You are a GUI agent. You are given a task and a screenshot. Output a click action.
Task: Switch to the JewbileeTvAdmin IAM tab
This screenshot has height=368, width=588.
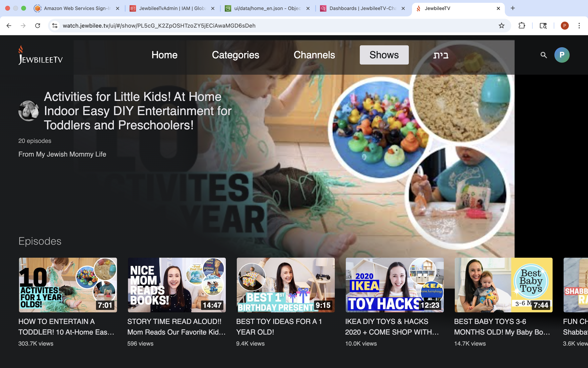pyautogui.click(x=172, y=9)
